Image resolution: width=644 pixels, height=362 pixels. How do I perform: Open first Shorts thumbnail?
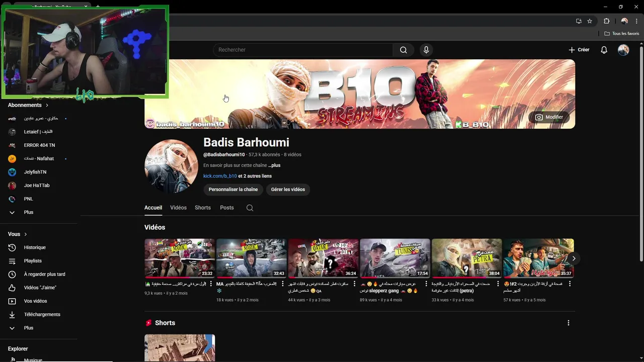(180, 348)
